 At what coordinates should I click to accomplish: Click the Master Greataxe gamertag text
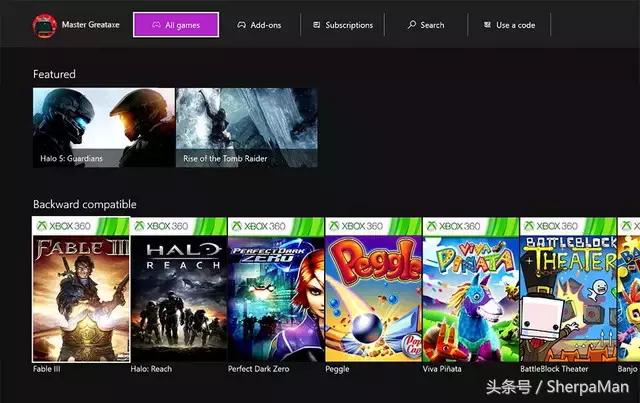91,24
